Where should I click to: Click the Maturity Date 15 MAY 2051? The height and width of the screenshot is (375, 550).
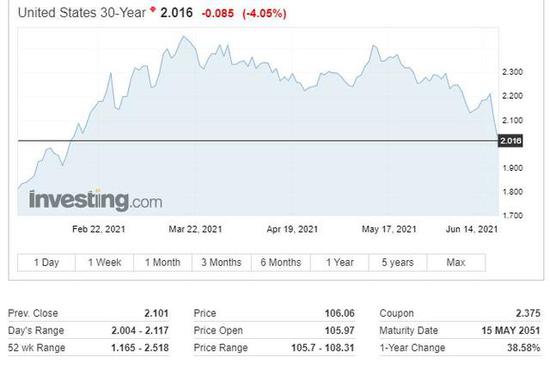[510, 330]
